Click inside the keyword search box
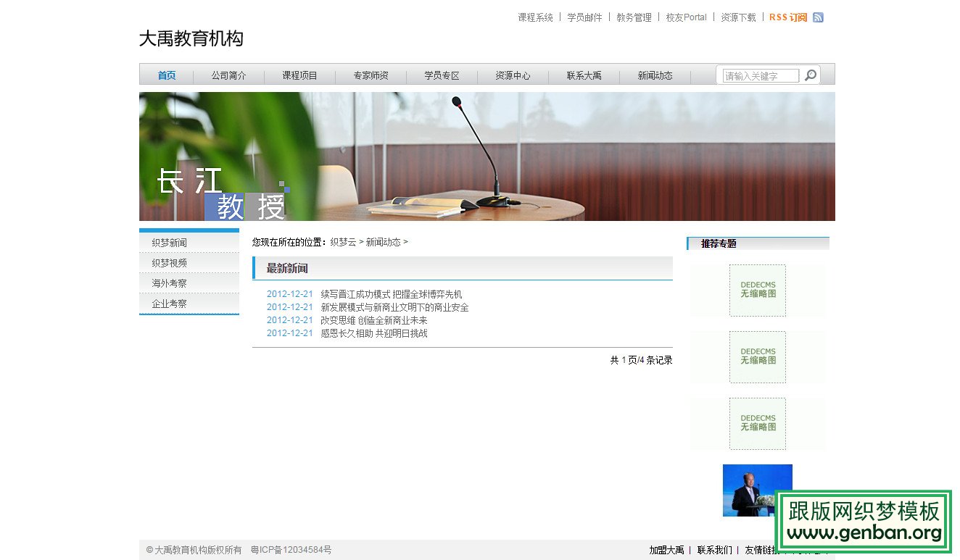Screen dimensions: 960x560 [x=758, y=75]
